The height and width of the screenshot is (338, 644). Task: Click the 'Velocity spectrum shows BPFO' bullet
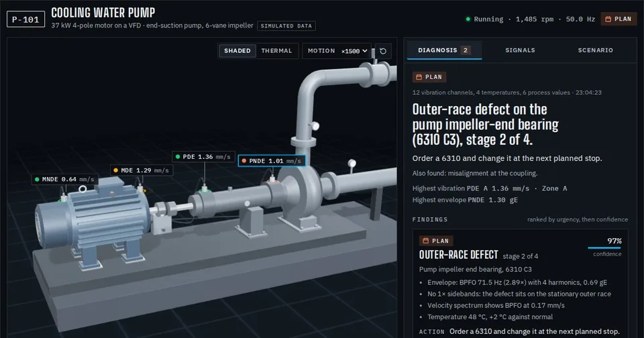pyautogui.click(x=496, y=306)
